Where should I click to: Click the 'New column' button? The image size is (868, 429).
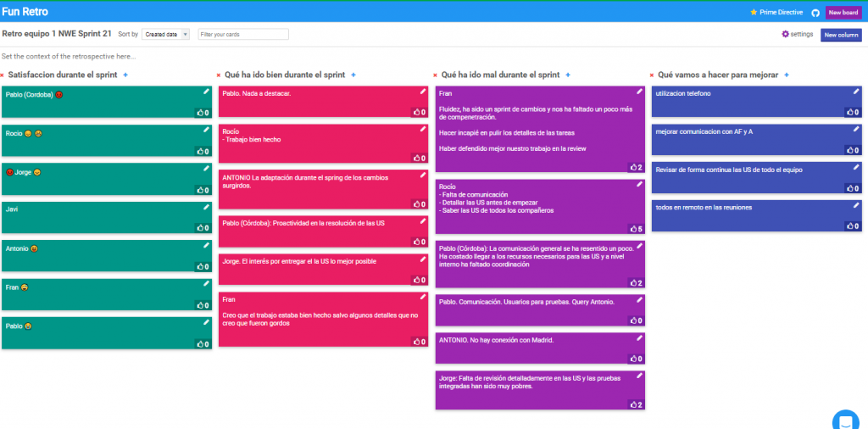click(841, 35)
